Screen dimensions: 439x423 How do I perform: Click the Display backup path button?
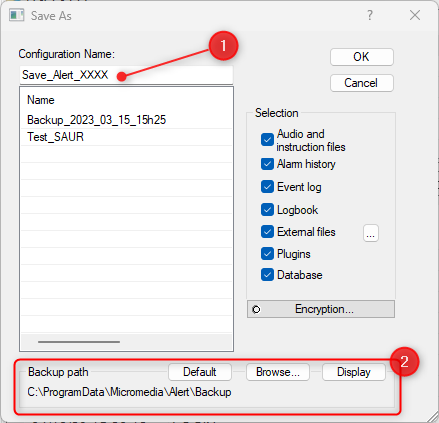coord(354,372)
